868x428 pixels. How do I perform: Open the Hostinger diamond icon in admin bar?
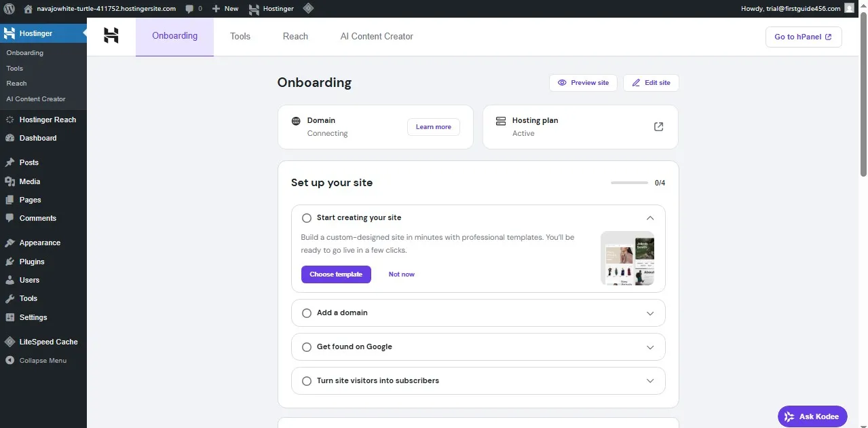pos(309,8)
